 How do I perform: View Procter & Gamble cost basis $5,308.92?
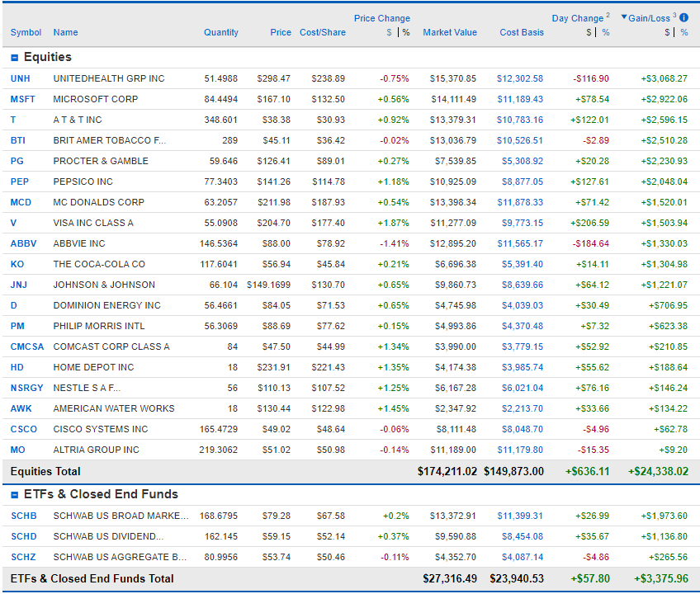pyautogui.click(x=523, y=161)
